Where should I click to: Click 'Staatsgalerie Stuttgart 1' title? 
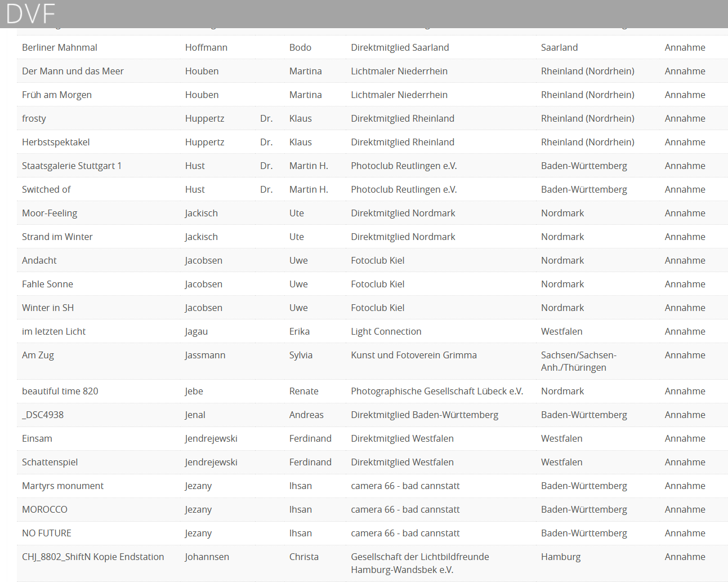(72, 166)
